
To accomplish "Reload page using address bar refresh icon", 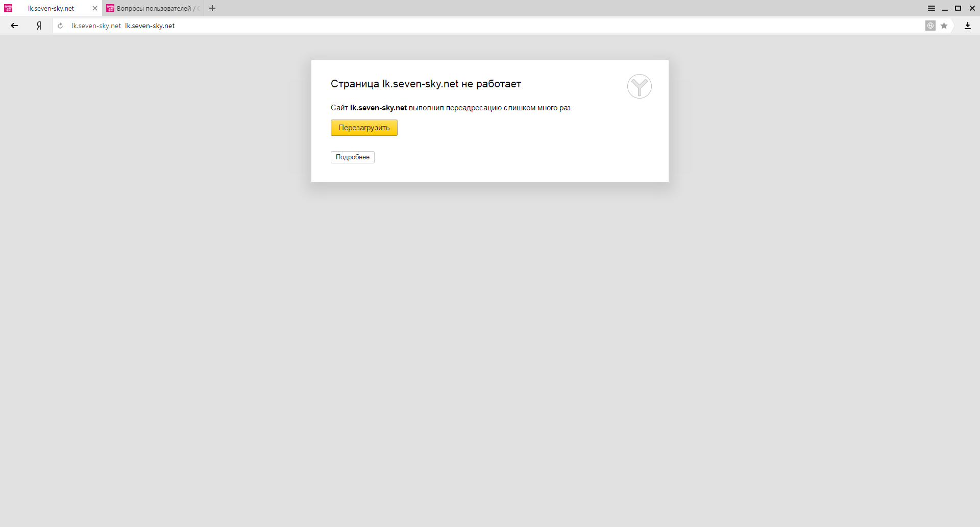I will click(60, 26).
